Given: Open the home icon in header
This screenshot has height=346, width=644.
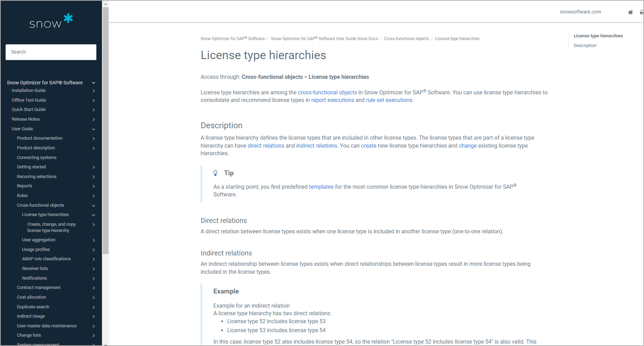Looking at the screenshot, I should [x=631, y=12].
